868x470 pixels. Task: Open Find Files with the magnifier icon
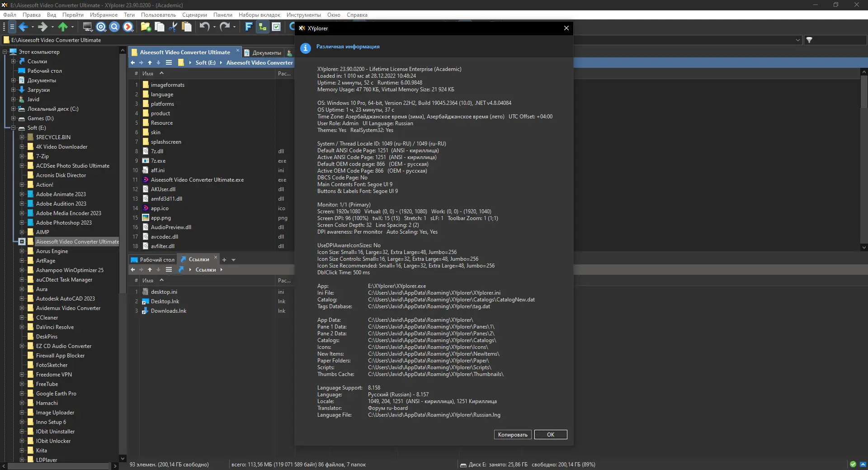pos(114,27)
